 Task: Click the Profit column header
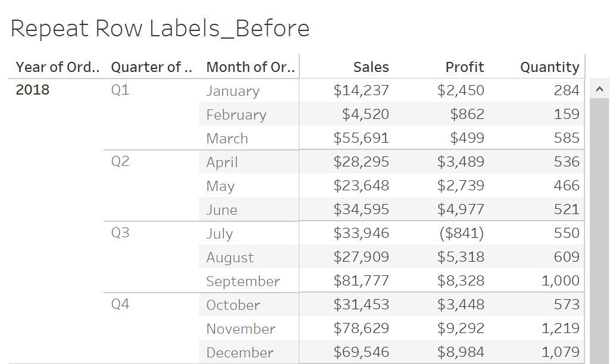(464, 67)
